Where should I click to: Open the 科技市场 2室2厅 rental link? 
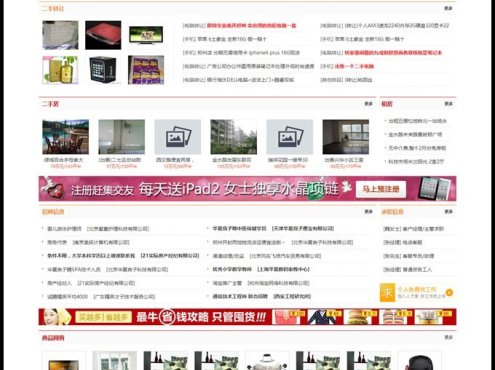pyautogui.click(x=416, y=162)
